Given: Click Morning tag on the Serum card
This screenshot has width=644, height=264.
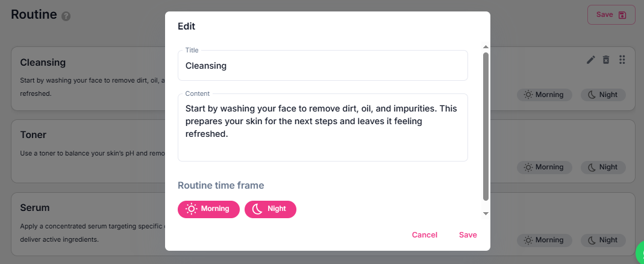Looking at the screenshot, I should tap(544, 240).
